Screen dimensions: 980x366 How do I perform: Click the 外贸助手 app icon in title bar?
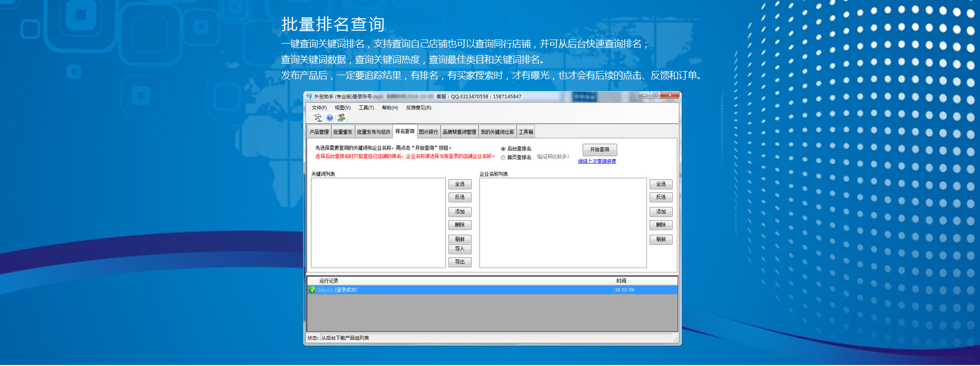pos(309,96)
